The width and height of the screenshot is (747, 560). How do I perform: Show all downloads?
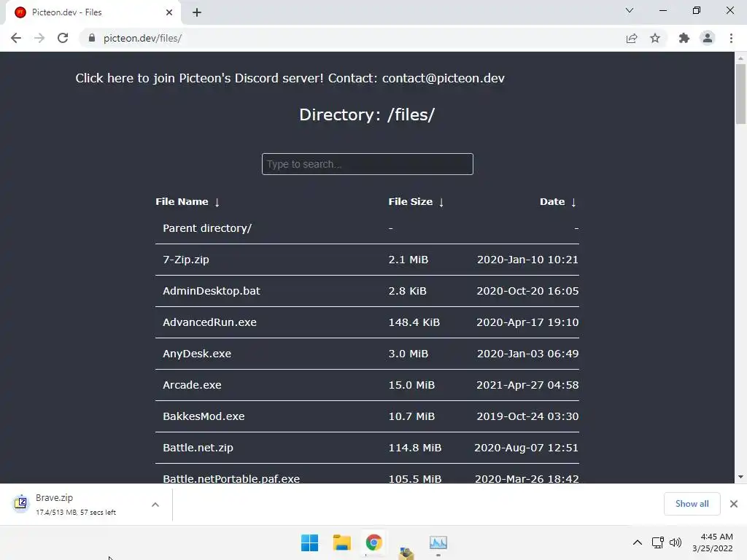[692, 504]
